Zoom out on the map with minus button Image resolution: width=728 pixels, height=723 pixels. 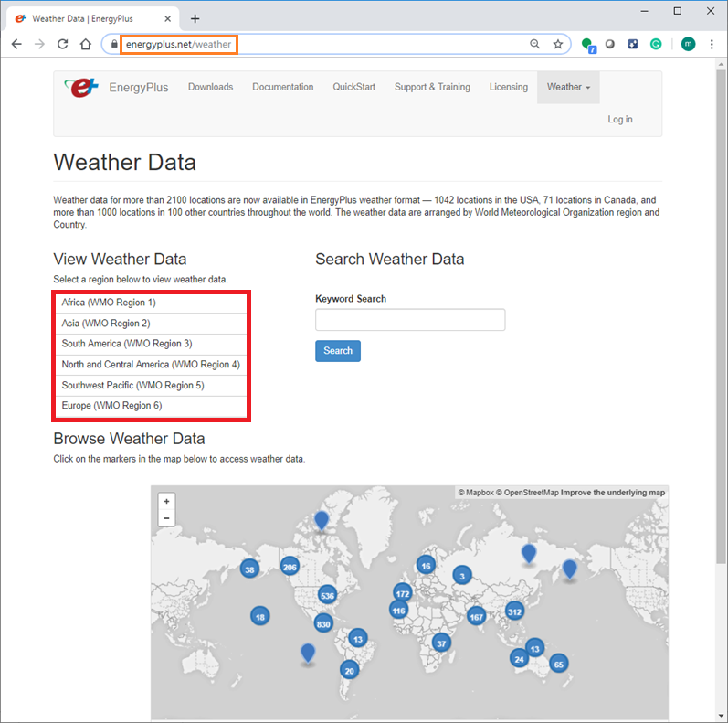166,518
